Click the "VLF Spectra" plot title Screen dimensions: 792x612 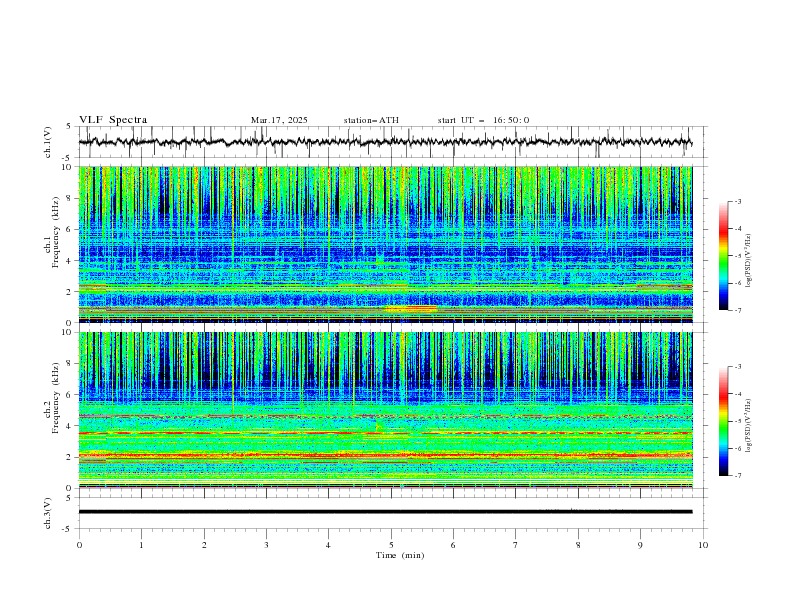tap(113, 120)
